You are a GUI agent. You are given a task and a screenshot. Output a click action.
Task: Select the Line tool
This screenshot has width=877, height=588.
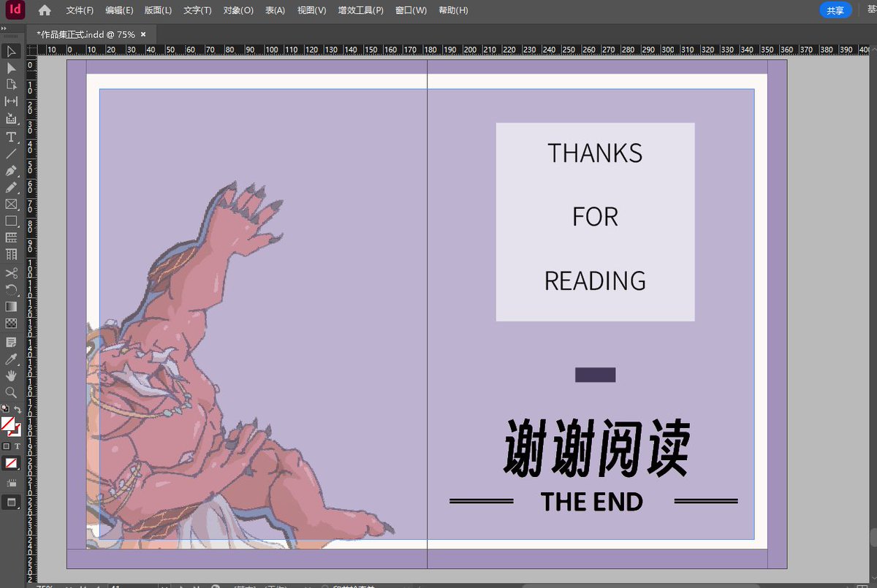(11, 153)
